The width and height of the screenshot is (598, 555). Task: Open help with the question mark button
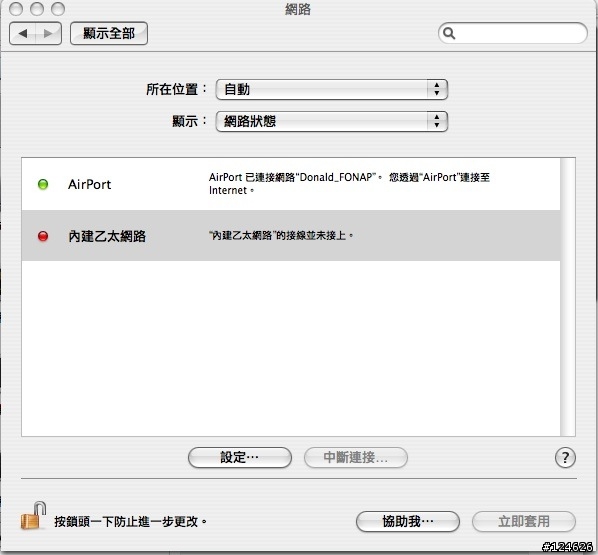[x=565, y=457]
